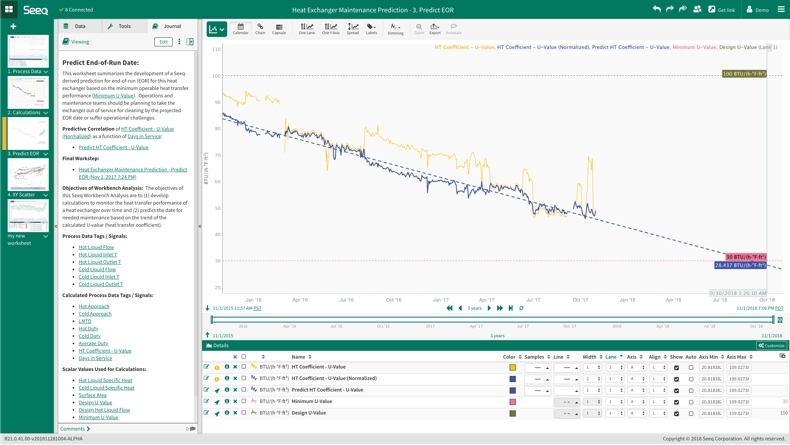The height and width of the screenshot is (445, 790).
Task: Open the trend view type dropdown
Action: (217, 29)
